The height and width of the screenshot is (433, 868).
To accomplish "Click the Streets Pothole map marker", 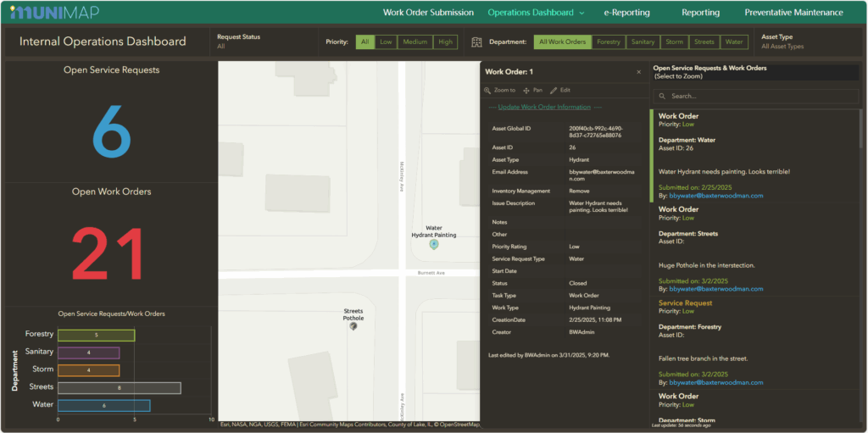I will [353, 326].
